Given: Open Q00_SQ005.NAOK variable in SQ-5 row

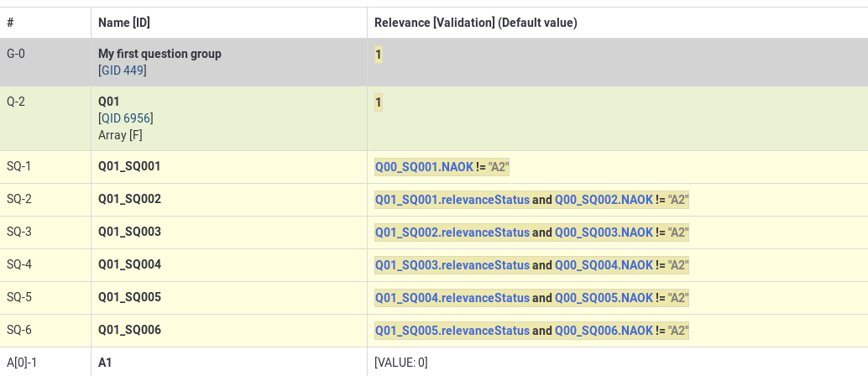Looking at the screenshot, I should pos(604,298).
